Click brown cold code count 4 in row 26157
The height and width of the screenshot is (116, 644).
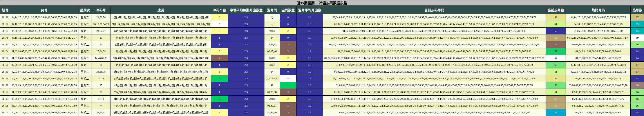(219, 58)
